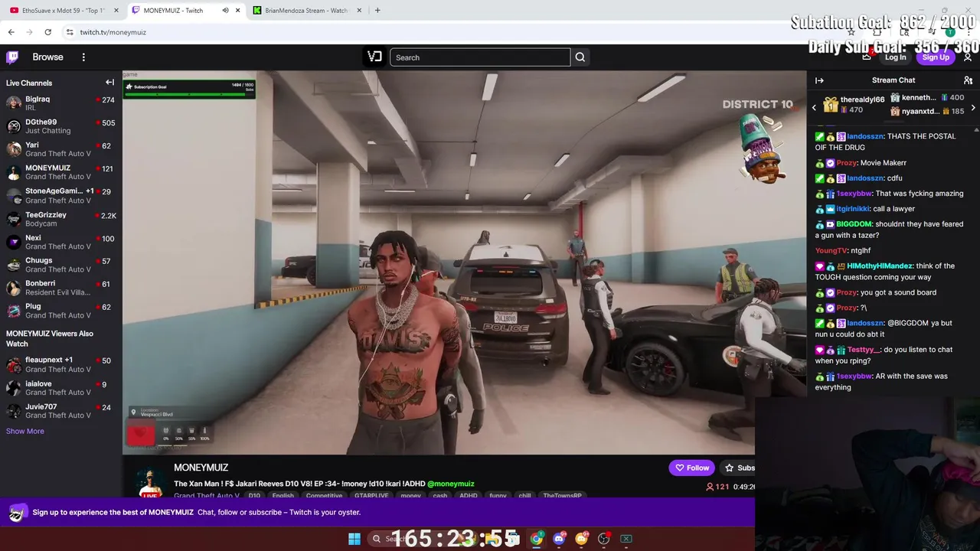Click BIGGDOM username in chat
The height and width of the screenshot is (551, 980).
pos(854,224)
